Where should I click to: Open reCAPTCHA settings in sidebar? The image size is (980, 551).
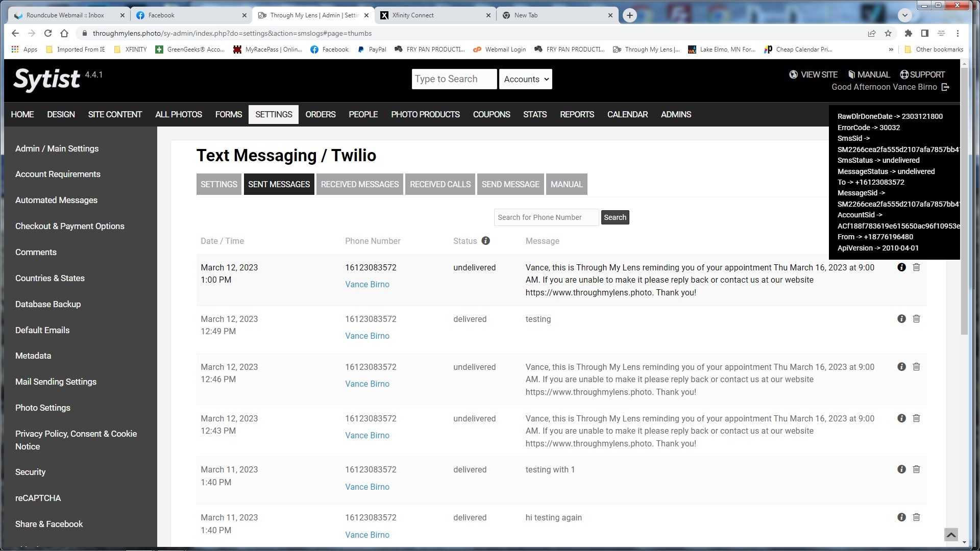(38, 498)
